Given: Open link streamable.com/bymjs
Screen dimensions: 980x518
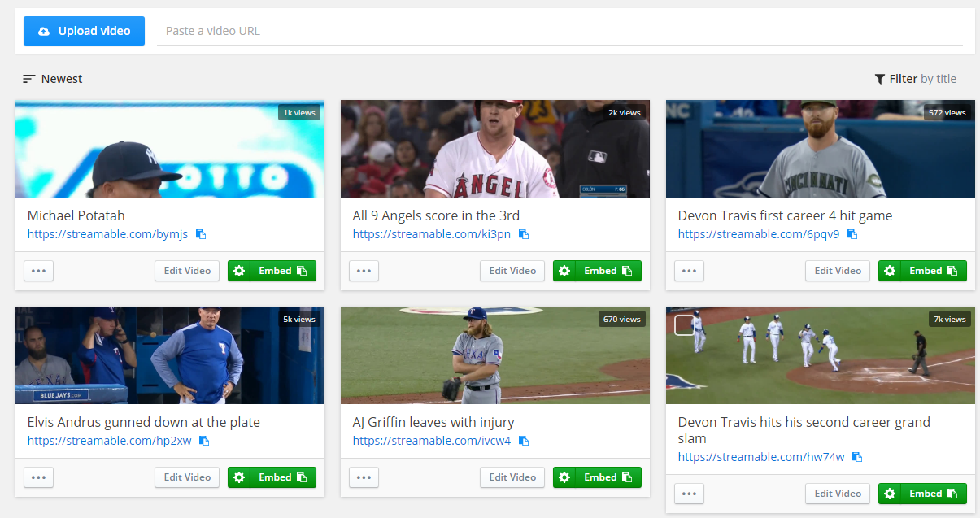Looking at the screenshot, I should click(107, 234).
